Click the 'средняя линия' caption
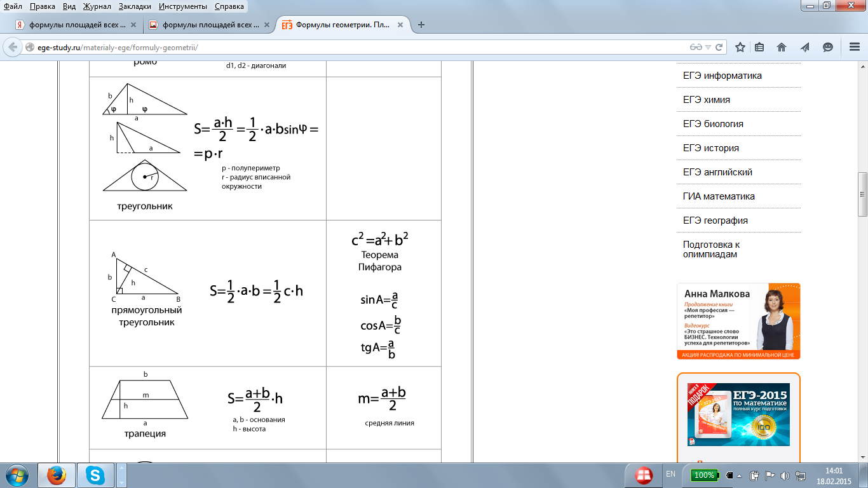 click(x=390, y=423)
